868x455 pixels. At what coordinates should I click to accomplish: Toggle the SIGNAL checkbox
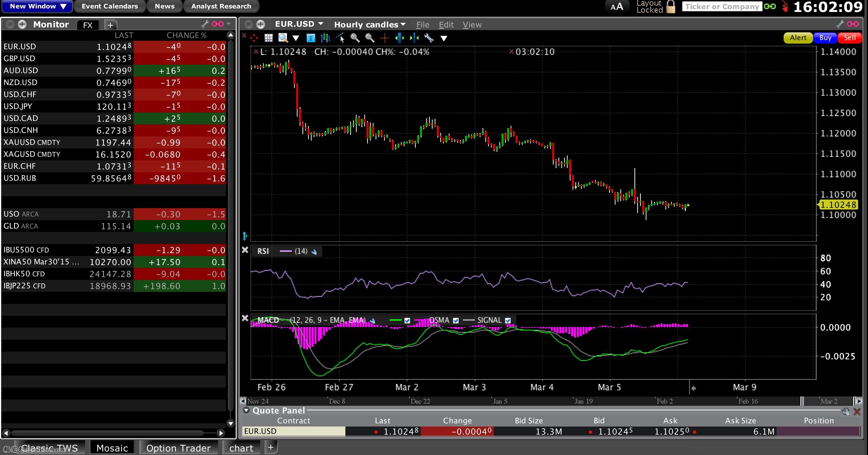point(508,321)
